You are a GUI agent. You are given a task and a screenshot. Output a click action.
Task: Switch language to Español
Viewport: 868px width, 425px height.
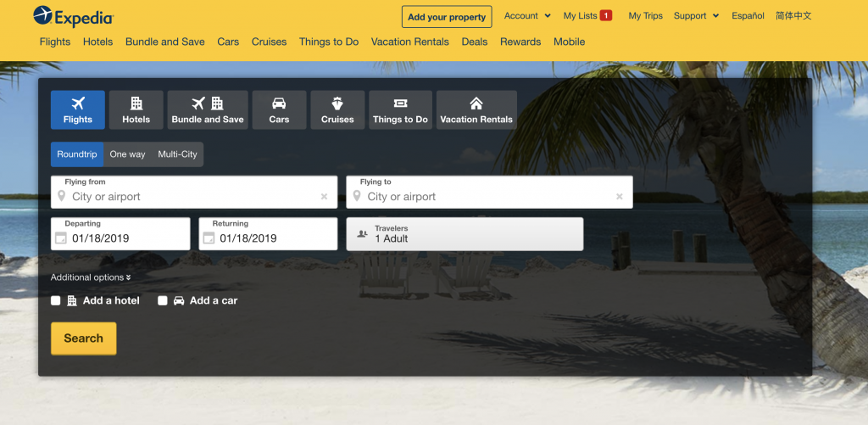748,15
